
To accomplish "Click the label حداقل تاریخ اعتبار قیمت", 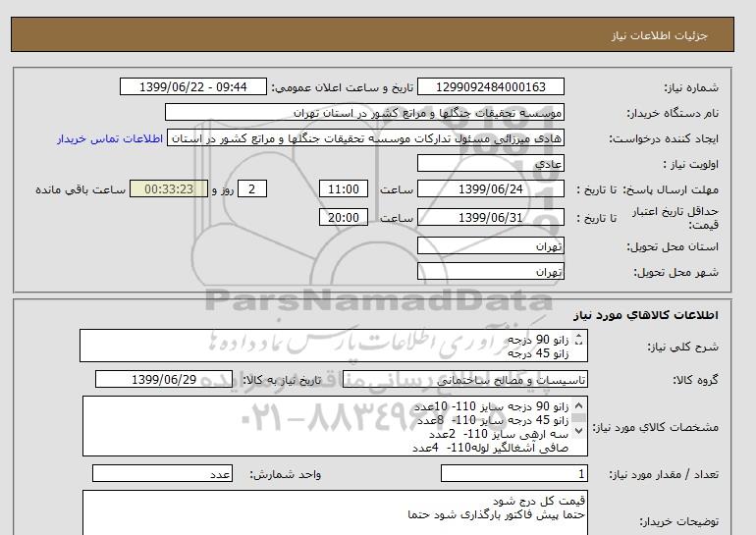I will tap(675, 218).
